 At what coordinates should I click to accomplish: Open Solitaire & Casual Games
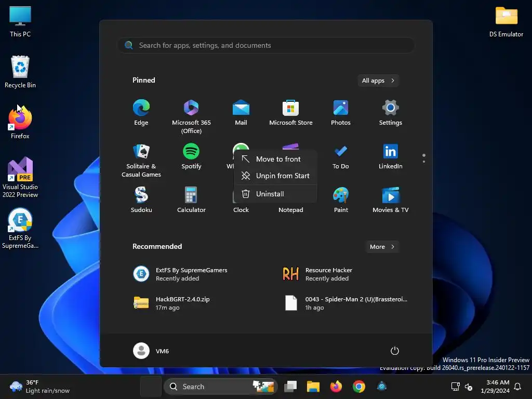(141, 160)
